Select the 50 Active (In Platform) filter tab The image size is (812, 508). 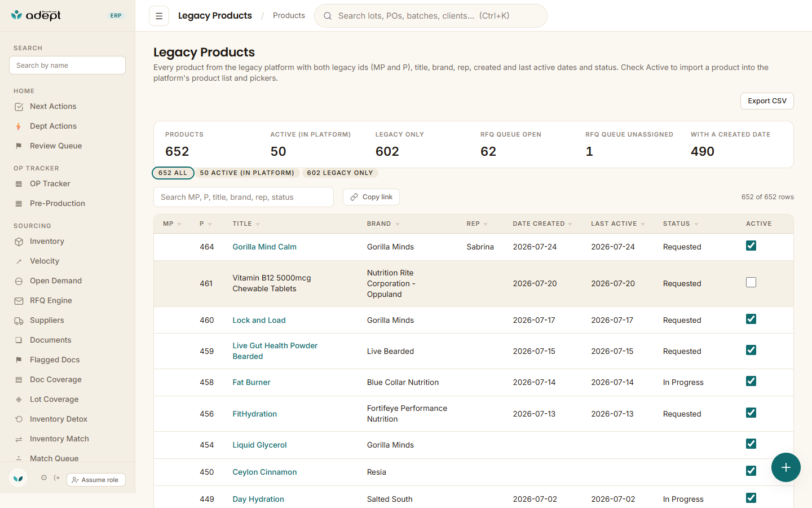pyautogui.click(x=247, y=173)
